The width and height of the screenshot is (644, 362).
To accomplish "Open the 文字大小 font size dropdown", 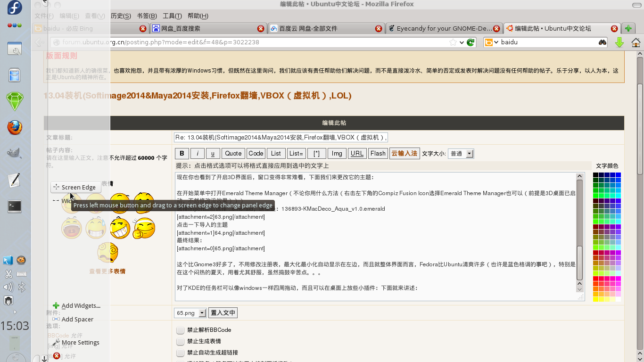I will [461, 154].
